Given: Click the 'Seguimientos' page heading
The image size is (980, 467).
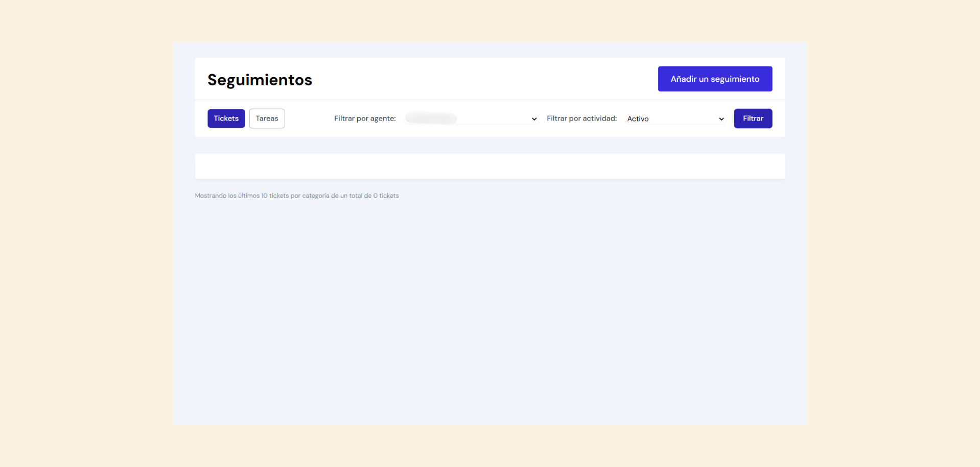Looking at the screenshot, I should (260, 80).
